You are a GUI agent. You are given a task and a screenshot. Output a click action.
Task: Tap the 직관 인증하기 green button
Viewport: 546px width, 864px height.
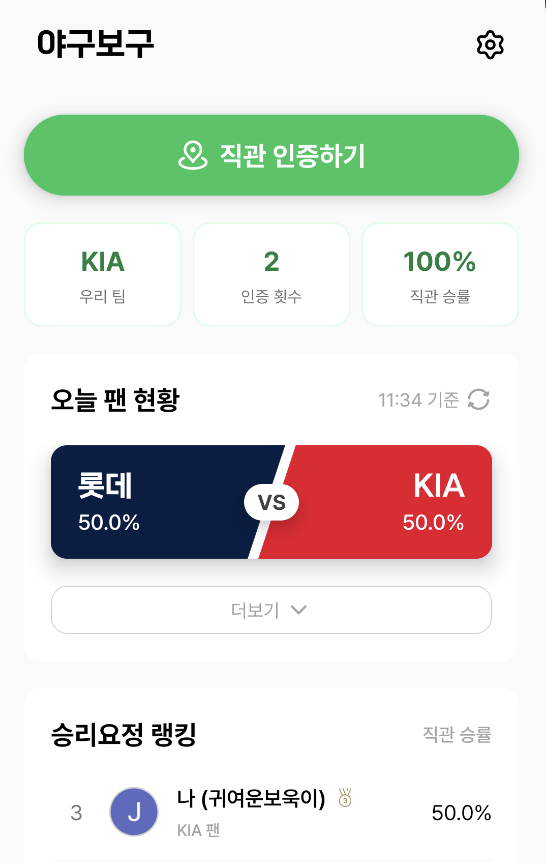pyautogui.click(x=271, y=155)
